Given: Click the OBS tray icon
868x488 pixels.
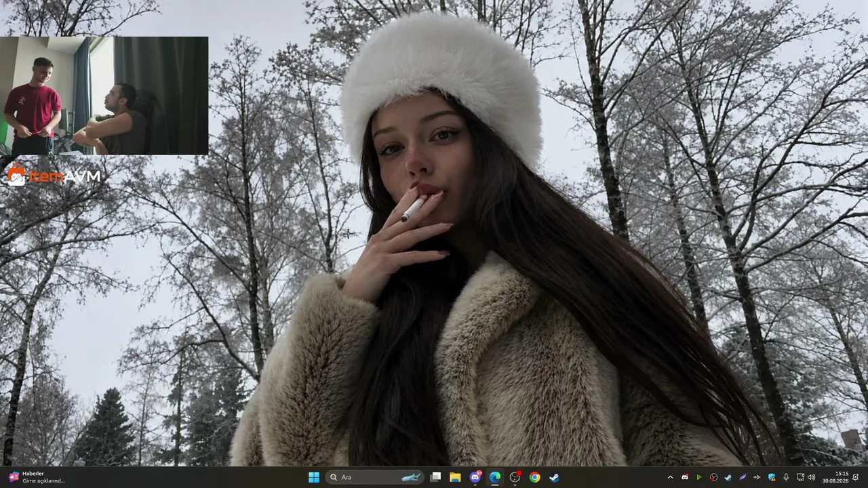Looking at the screenshot, I should [713, 477].
